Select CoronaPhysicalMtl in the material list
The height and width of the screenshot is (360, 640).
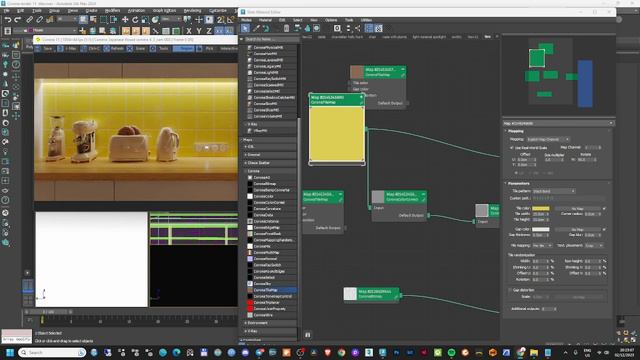pos(271,47)
